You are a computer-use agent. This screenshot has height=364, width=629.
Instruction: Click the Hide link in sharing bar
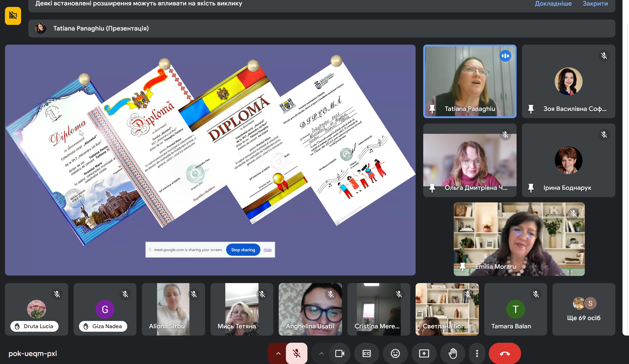click(267, 249)
